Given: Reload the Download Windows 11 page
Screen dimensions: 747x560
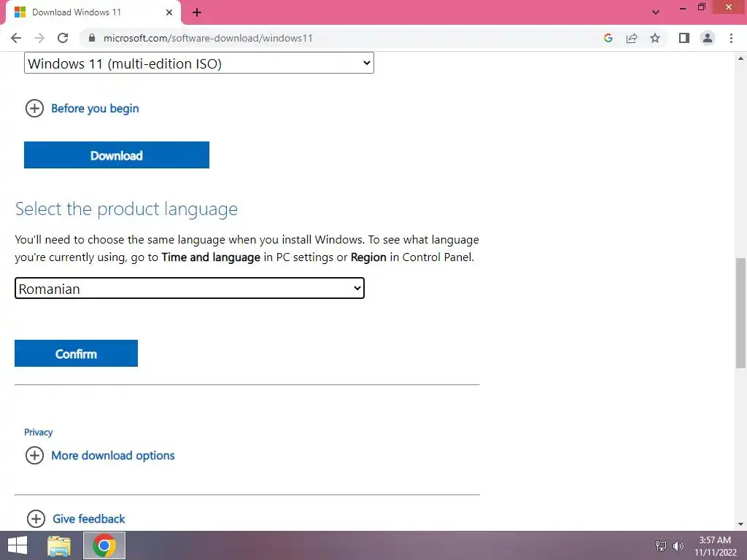Looking at the screenshot, I should coord(63,38).
